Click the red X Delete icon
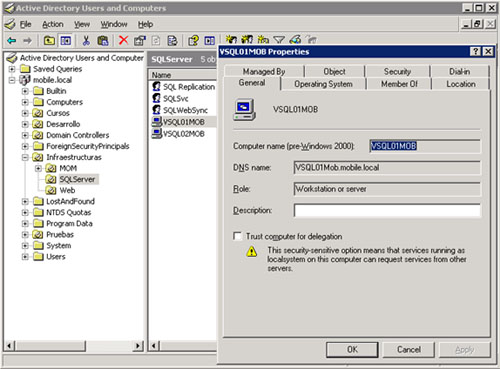The image size is (500, 369). pos(123,40)
